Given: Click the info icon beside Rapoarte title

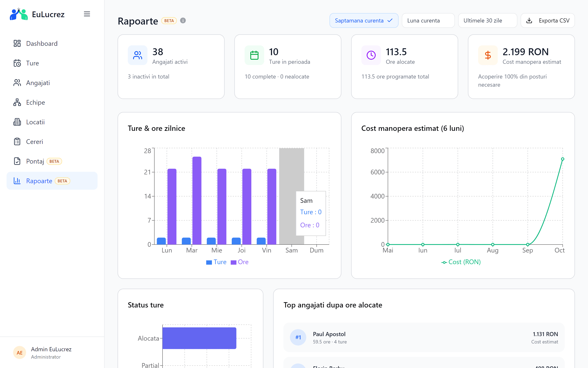Looking at the screenshot, I should click(183, 21).
